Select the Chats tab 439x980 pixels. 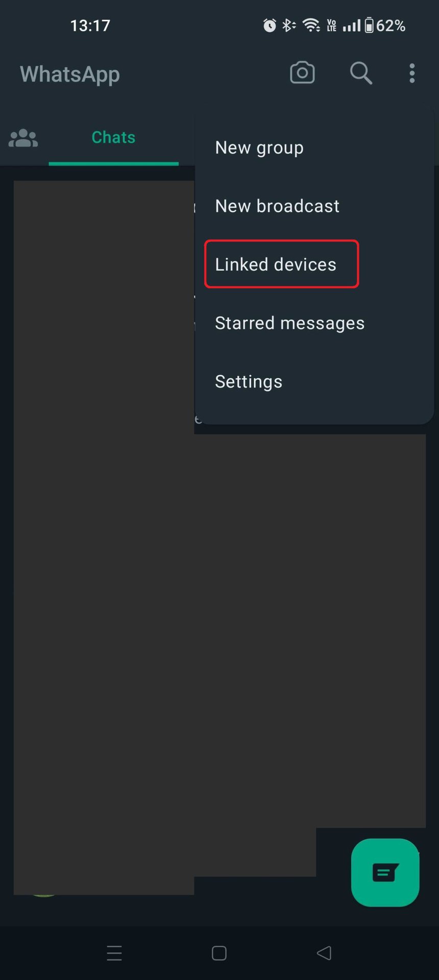pyautogui.click(x=113, y=137)
